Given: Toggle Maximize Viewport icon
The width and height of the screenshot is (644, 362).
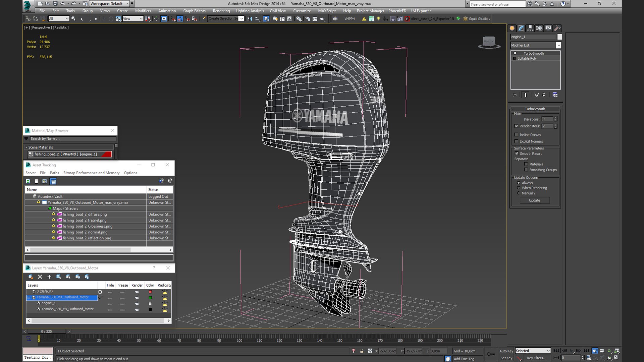Looking at the screenshot, I should (x=616, y=358).
